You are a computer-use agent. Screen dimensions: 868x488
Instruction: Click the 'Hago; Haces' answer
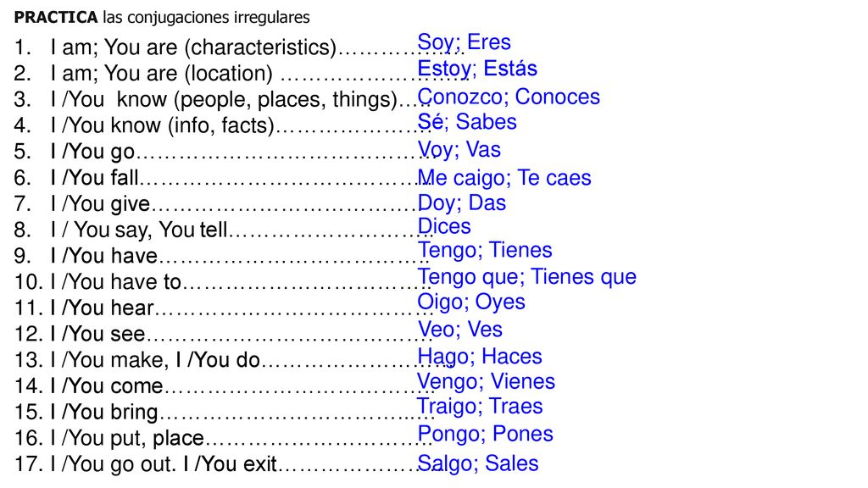[480, 357]
